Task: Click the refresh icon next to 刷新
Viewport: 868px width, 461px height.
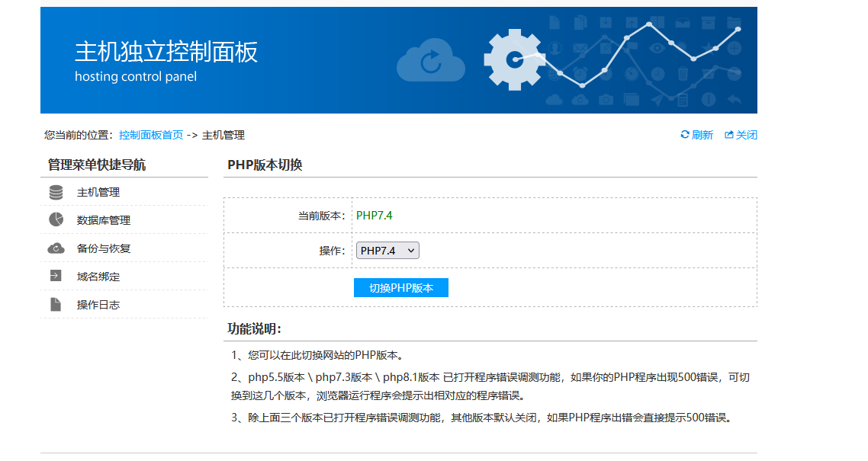Action: (685, 134)
